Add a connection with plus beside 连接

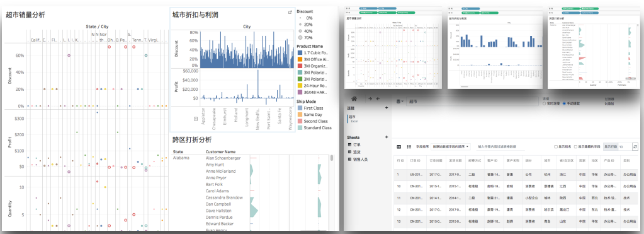tap(387, 108)
